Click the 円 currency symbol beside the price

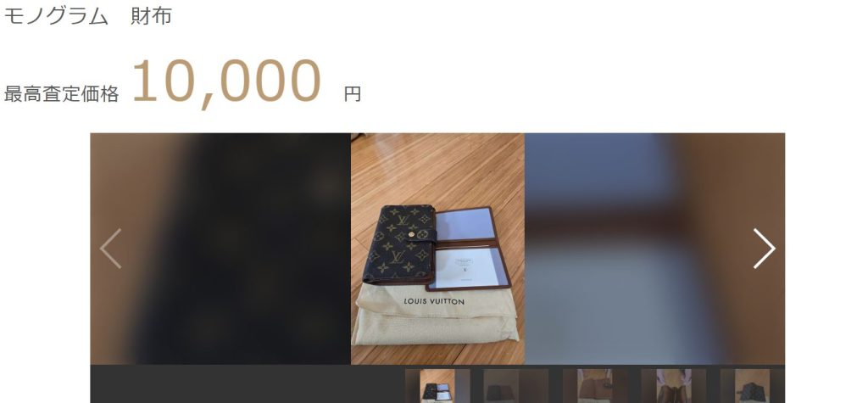(x=353, y=94)
